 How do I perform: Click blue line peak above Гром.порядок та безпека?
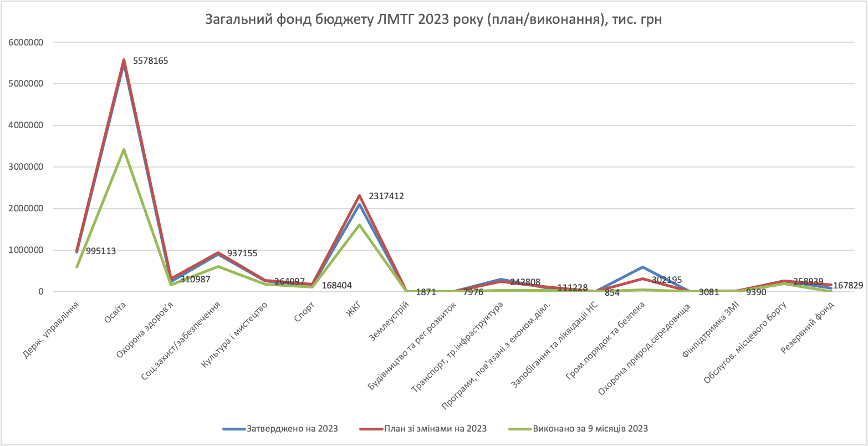(x=643, y=267)
